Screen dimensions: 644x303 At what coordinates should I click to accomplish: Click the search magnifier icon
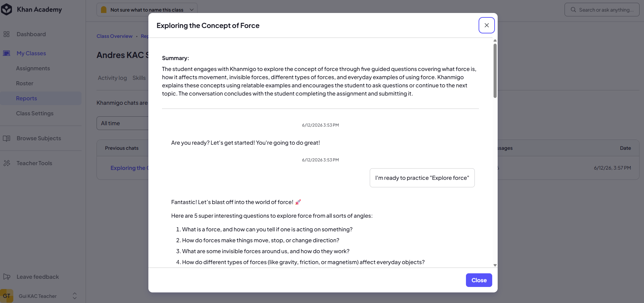573,10
